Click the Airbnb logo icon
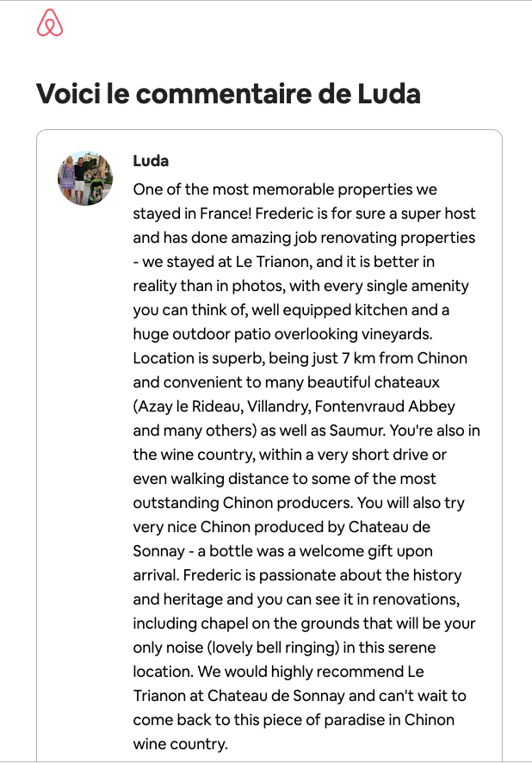Viewport: 532px width, 763px height. [50, 23]
